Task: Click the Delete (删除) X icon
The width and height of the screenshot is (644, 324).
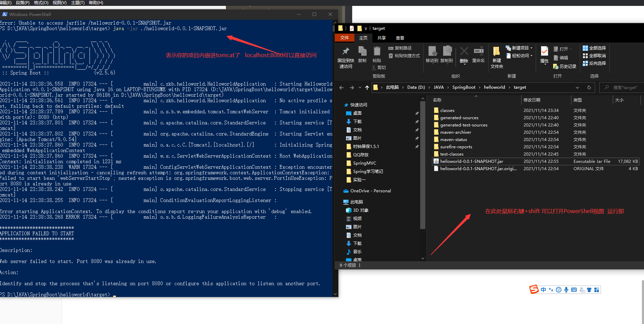Action: coord(464,55)
